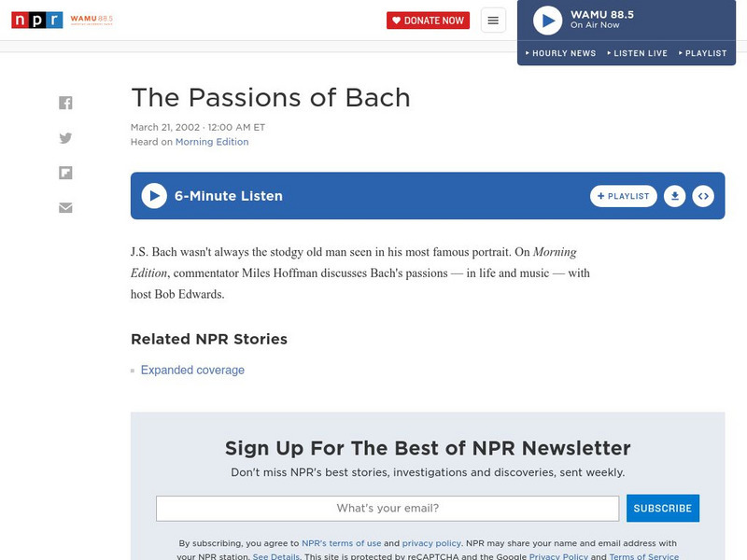Screen dimensions: 747x560
Task: Open Hourly News in the player bar
Action: point(563,53)
